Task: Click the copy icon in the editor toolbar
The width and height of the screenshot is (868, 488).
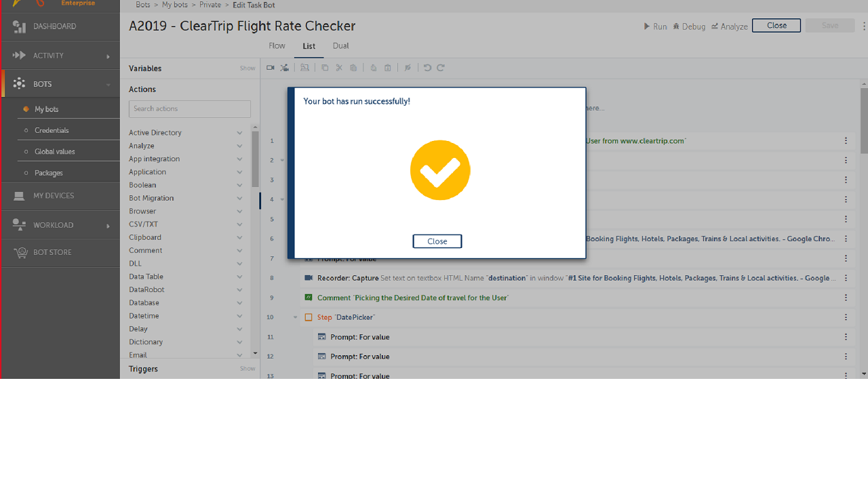Action: point(325,68)
